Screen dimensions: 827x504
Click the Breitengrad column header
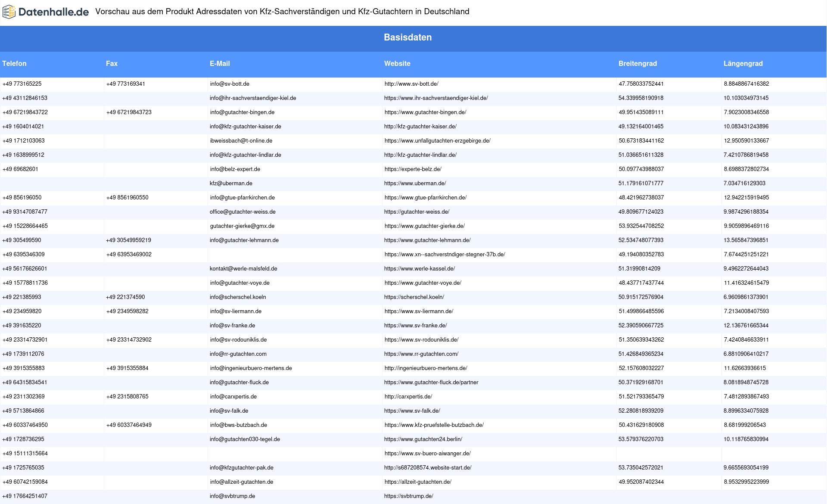(637, 63)
